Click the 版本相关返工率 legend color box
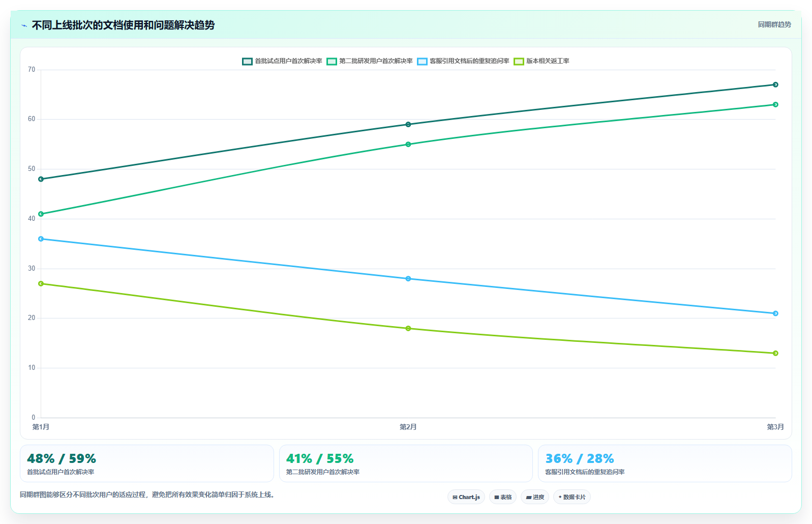The width and height of the screenshot is (812, 524). 519,62
